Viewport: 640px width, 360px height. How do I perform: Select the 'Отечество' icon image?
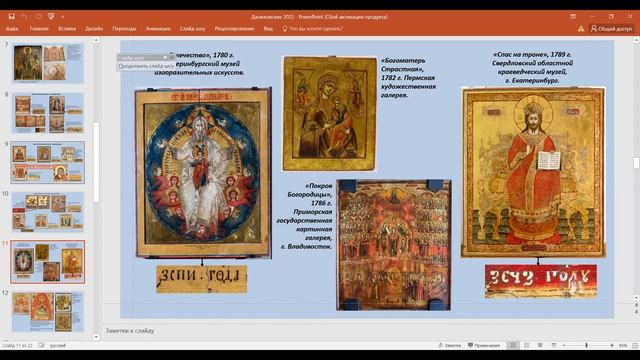[x=203, y=173]
